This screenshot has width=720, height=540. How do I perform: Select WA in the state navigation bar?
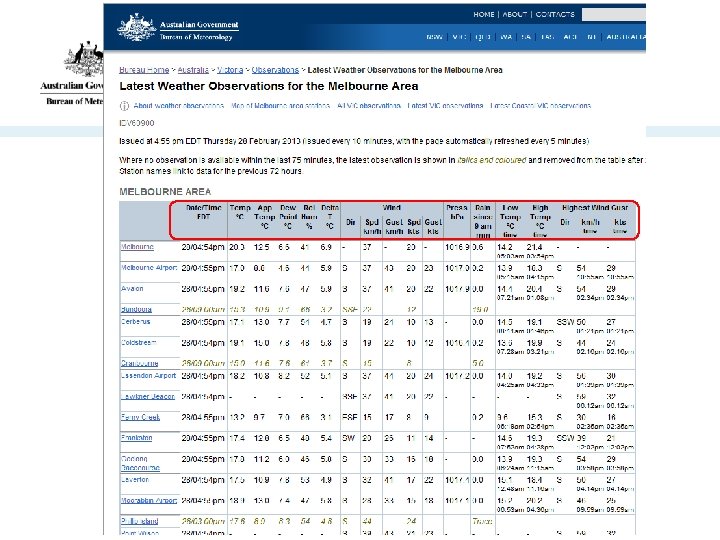point(506,37)
